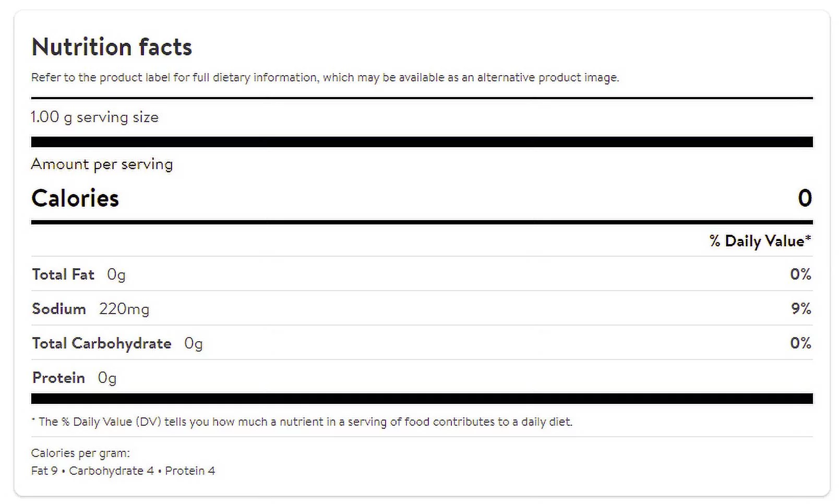
Task: Click the 9% sodium daily value
Action: tap(801, 308)
